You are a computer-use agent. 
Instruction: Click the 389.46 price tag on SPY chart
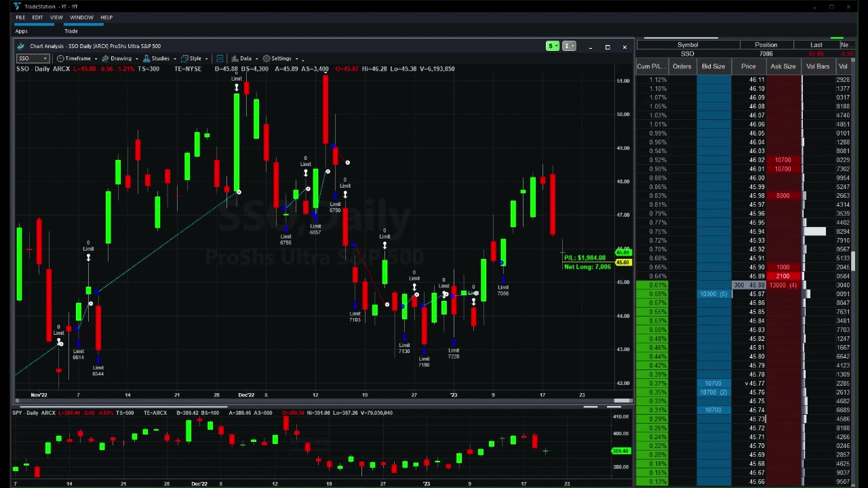pos(620,451)
